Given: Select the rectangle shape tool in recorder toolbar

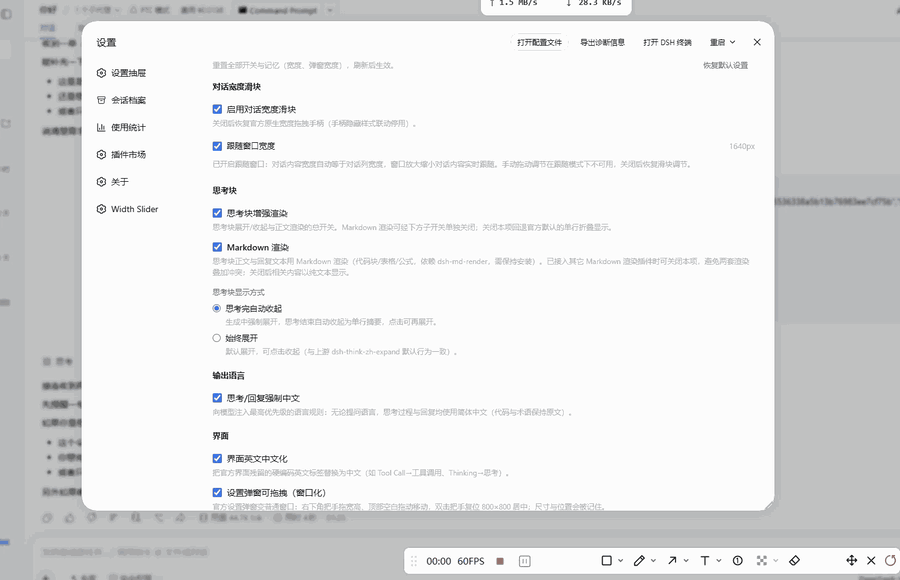Looking at the screenshot, I should (x=606, y=560).
